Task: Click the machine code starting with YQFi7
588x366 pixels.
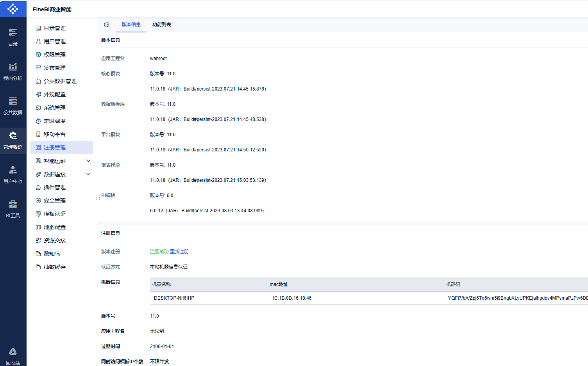Action: tap(518, 298)
